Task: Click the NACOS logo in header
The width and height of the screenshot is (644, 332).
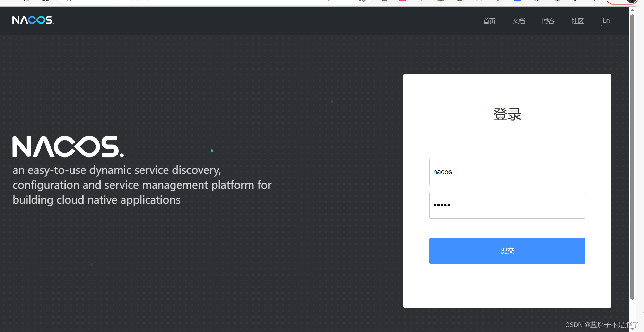Action: (x=33, y=20)
